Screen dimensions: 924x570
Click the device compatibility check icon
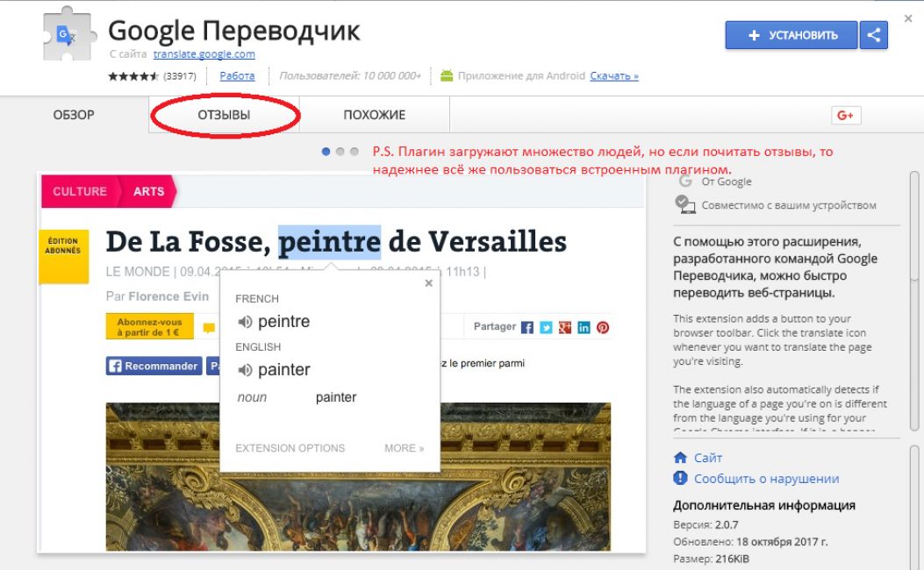click(x=684, y=204)
